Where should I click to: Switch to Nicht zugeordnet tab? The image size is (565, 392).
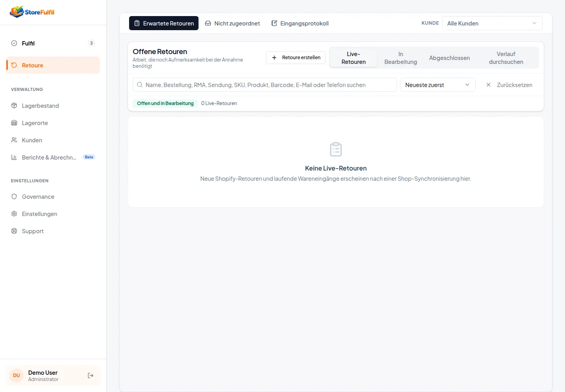(x=232, y=23)
